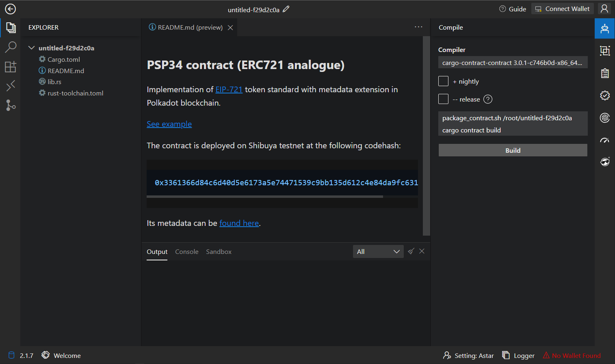The height and width of the screenshot is (364, 615).
Task: Click the Build button
Action: (513, 150)
